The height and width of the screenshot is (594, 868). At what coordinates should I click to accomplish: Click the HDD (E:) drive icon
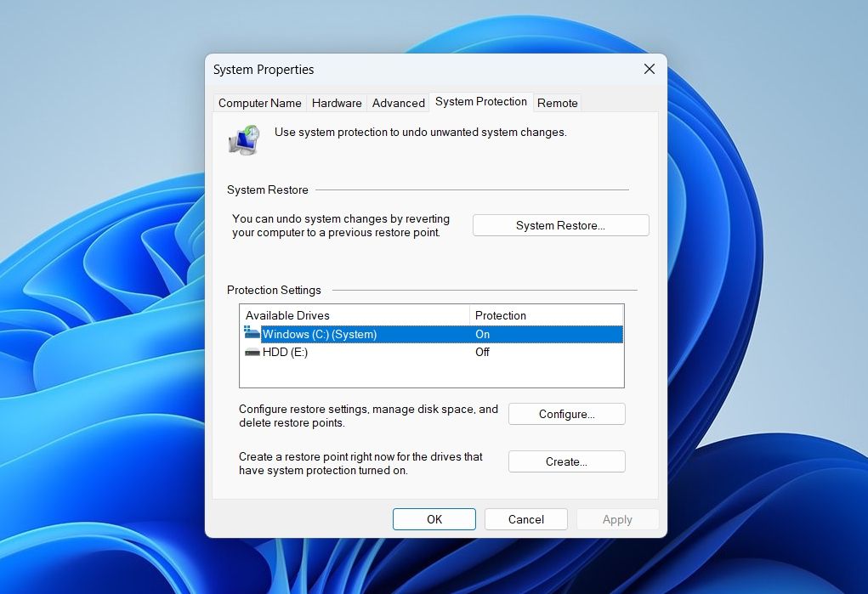click(252, 352)
